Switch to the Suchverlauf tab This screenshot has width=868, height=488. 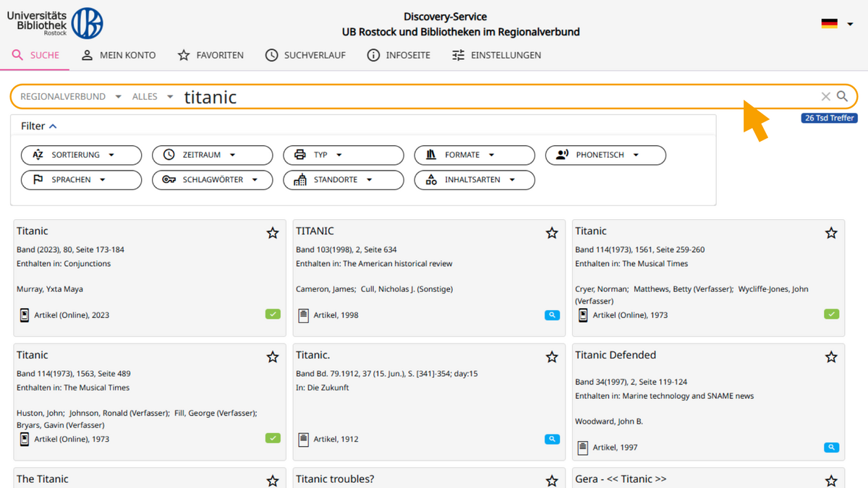305,55
